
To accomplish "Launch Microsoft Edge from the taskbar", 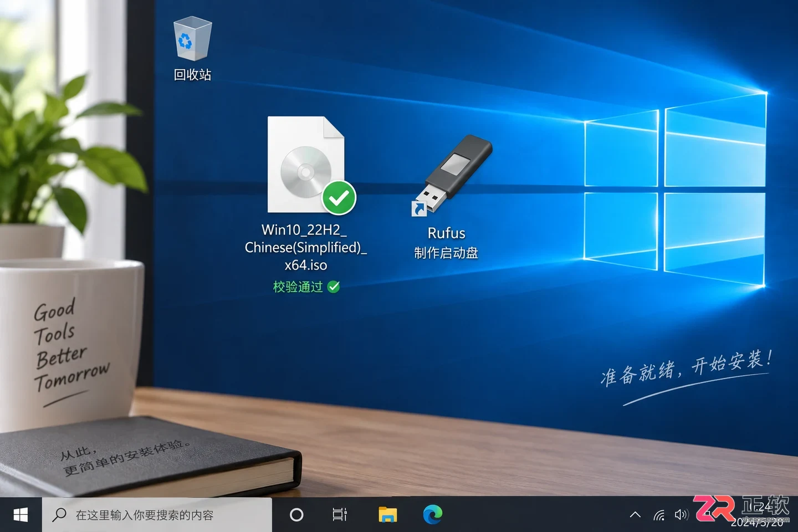I will click(433, 515).
